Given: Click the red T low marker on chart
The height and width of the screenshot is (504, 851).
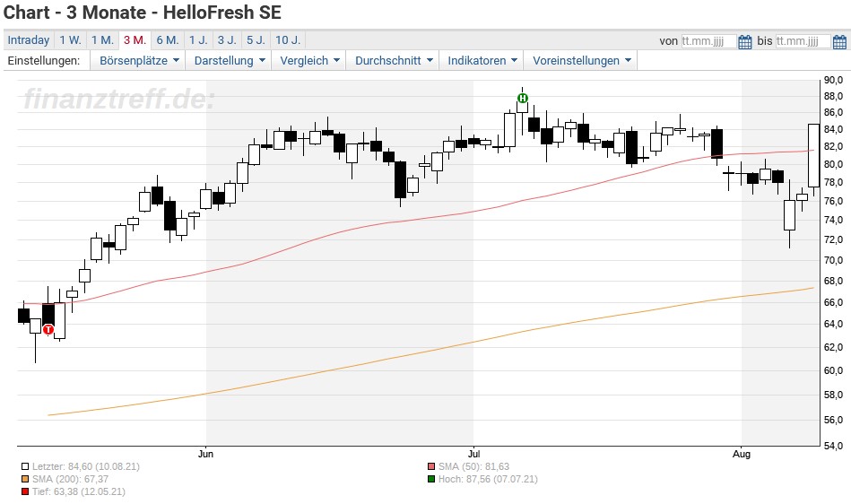Looking at the screenshot, I should click(x=48, y=329).
